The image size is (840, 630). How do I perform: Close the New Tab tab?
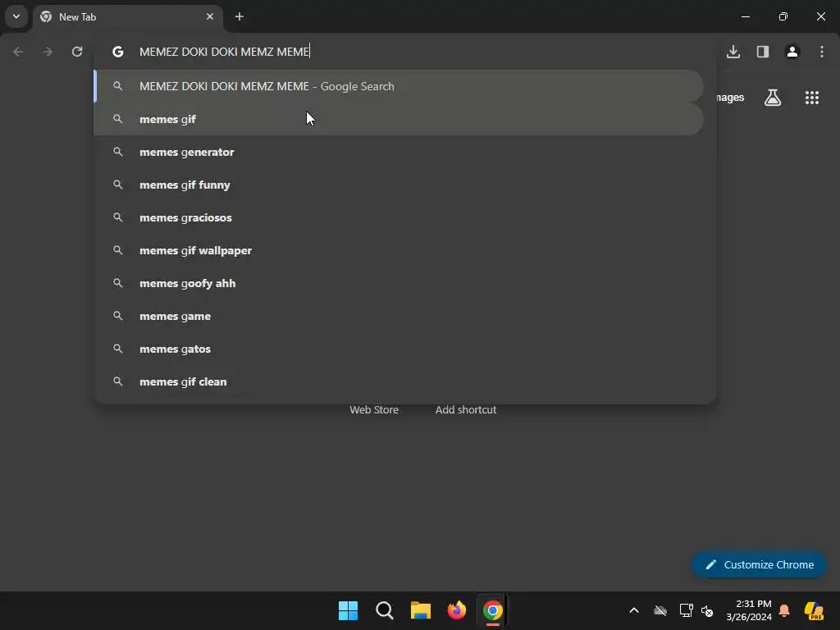pos(210,16)
